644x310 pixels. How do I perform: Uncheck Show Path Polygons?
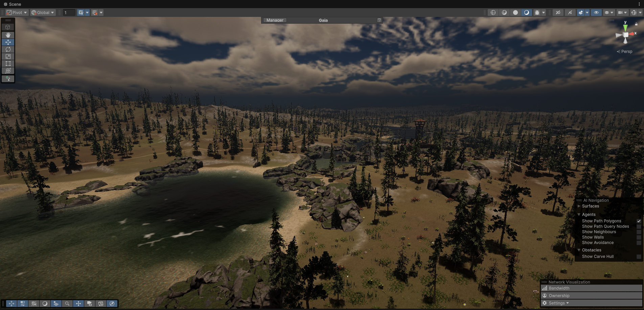pyautogui.click(x=639, y=221)
